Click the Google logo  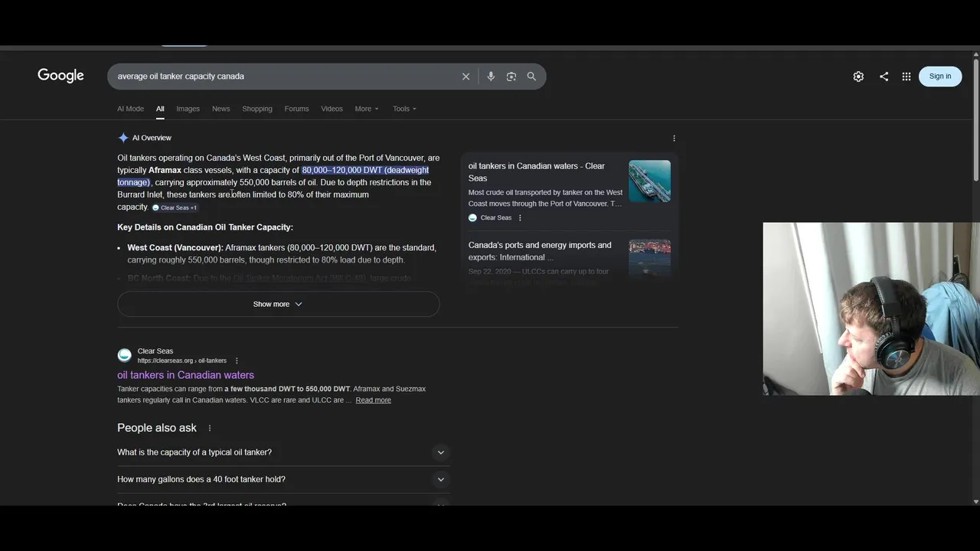coord(60,76)
